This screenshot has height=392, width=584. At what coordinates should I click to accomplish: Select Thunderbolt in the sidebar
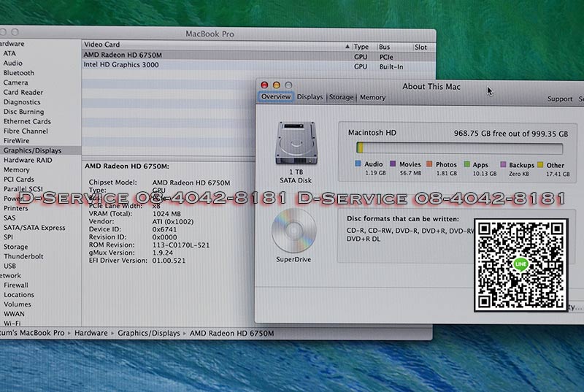coord(23,256)
